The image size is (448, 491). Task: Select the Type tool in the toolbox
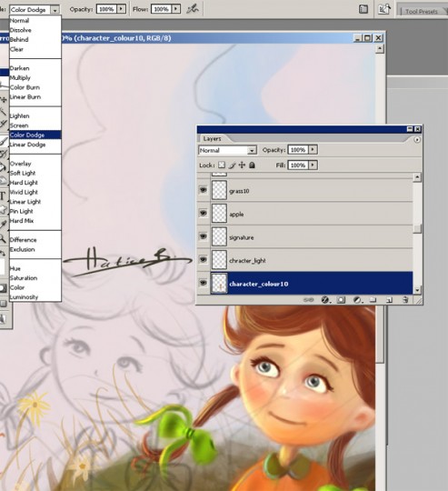tap(3, 196)
